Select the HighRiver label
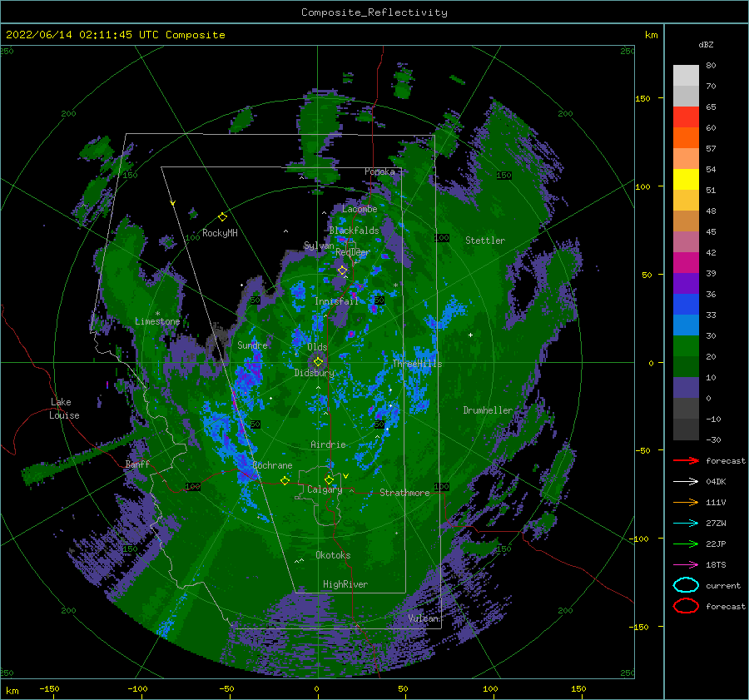Image resolution: width=749 pixels, height=700 pixels. point(345,584)
